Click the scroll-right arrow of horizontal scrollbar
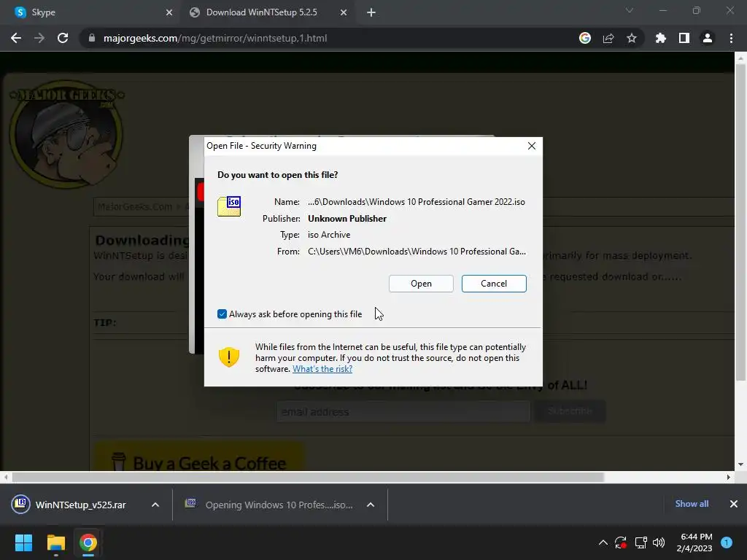 pyautogui.click(x=729, y=477)
